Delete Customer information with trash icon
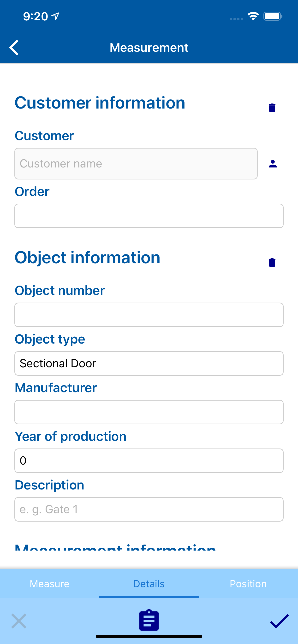 pyautogui.click(x=272, y=108)
